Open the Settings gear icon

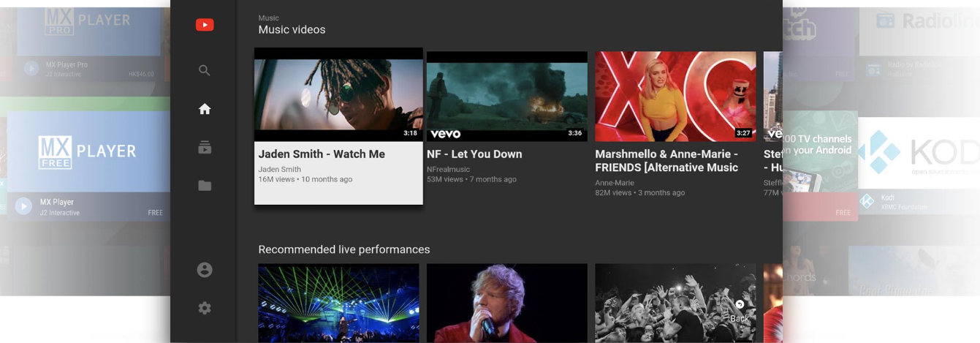tap(205, 308)
